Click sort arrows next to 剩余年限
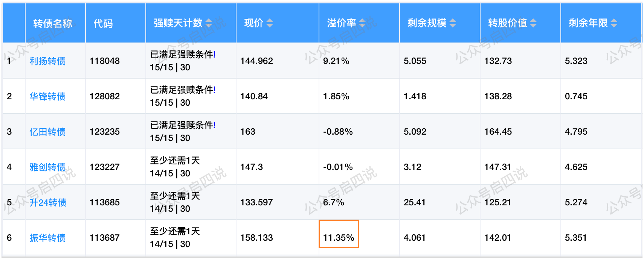Viewport: 644px width, 258px height. coord(614,23)
